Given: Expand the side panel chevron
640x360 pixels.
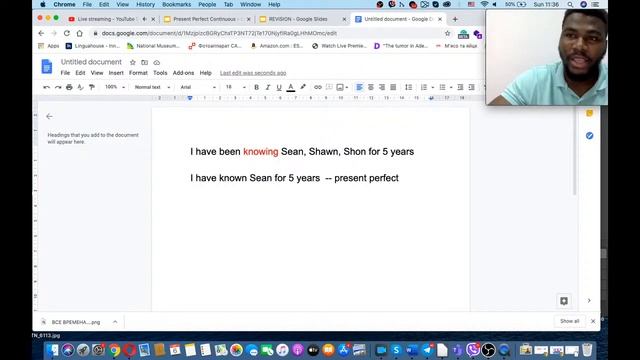Looking at the screenshot, I should [589, 301].
